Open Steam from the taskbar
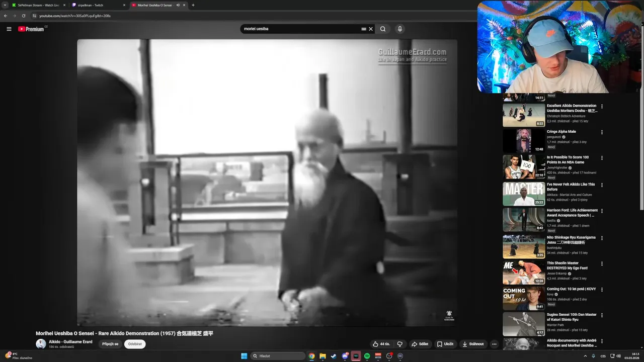 pos(334,356)
